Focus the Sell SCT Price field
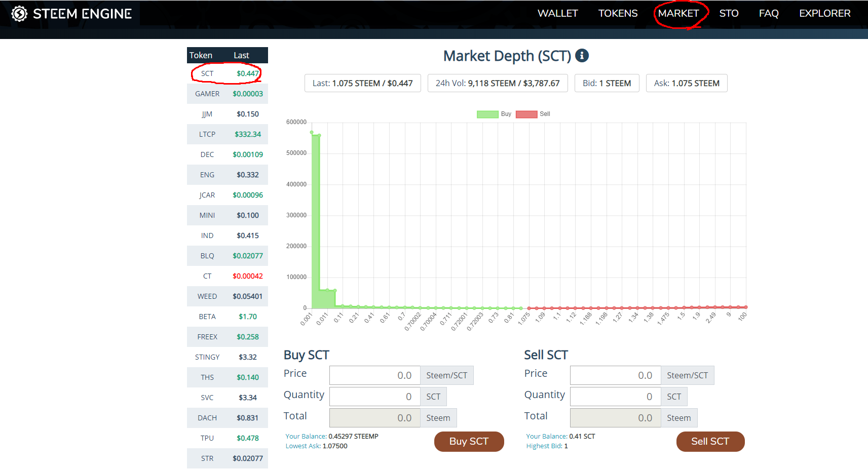 pyautogui.click(x=616, y=375)
